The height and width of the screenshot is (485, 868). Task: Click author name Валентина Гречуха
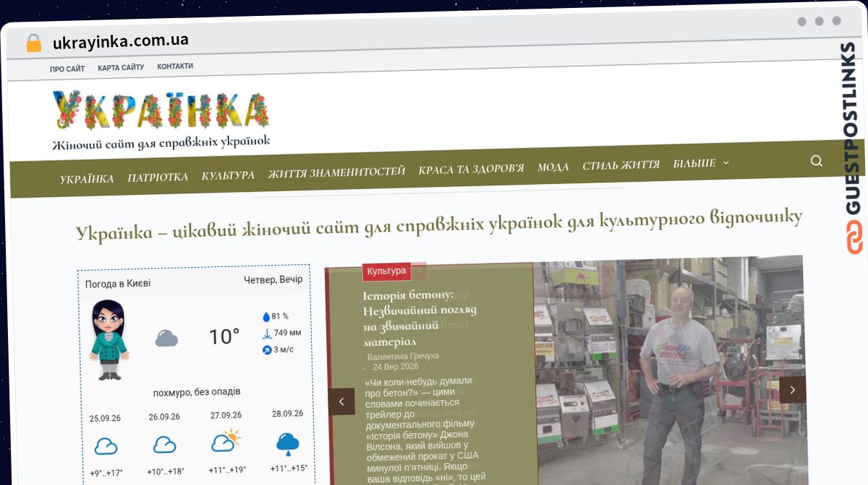tap(403, 356)
